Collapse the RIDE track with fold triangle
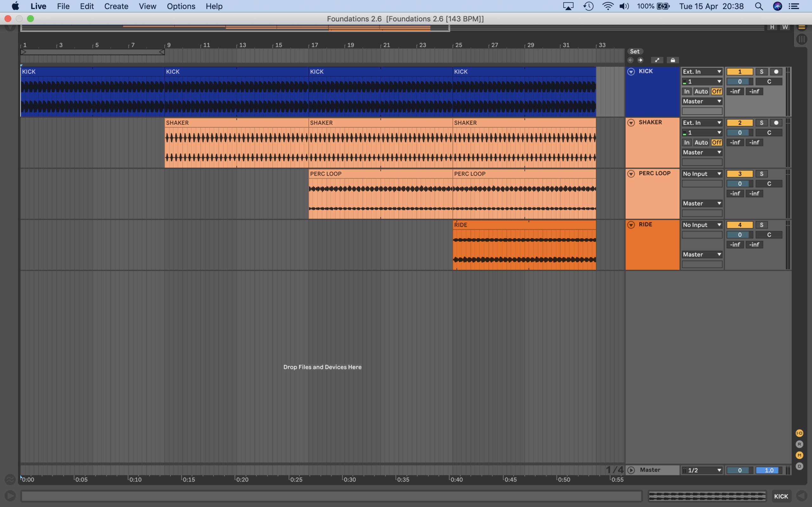 click(x=631, y=225)
